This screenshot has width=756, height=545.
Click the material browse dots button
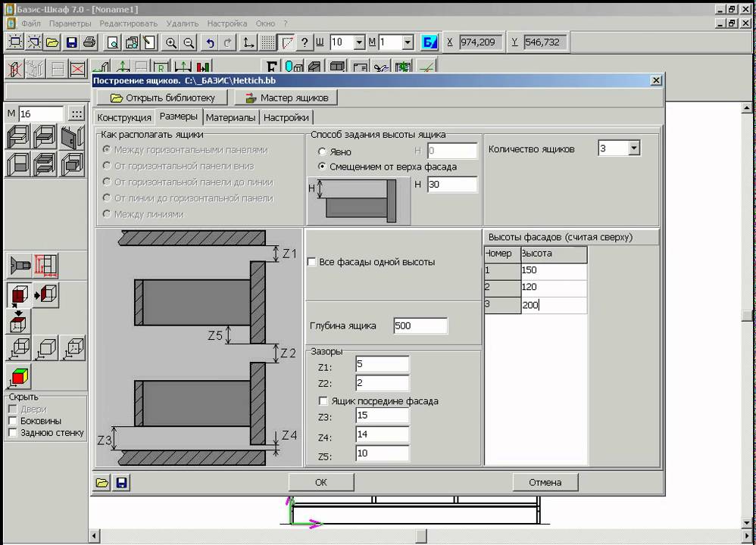(x=77, y=114)
